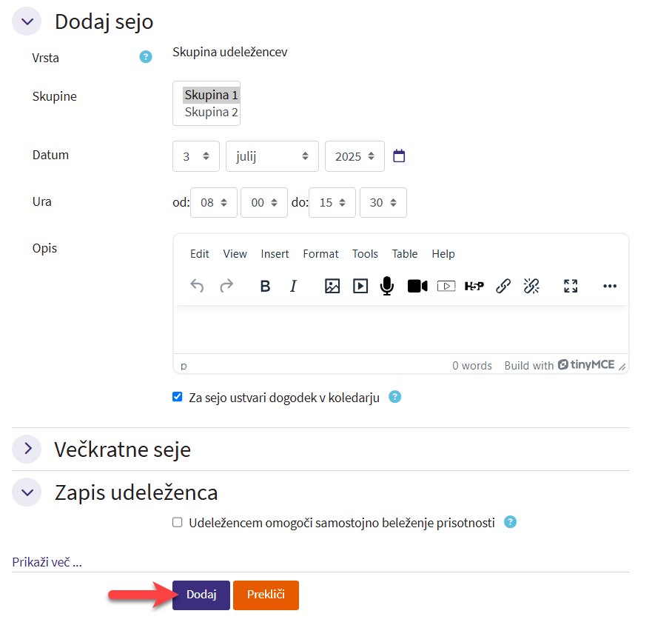Select Skupina 2 in the groups list
This screenshot has width=672, height=625.
tap(211, 113)
